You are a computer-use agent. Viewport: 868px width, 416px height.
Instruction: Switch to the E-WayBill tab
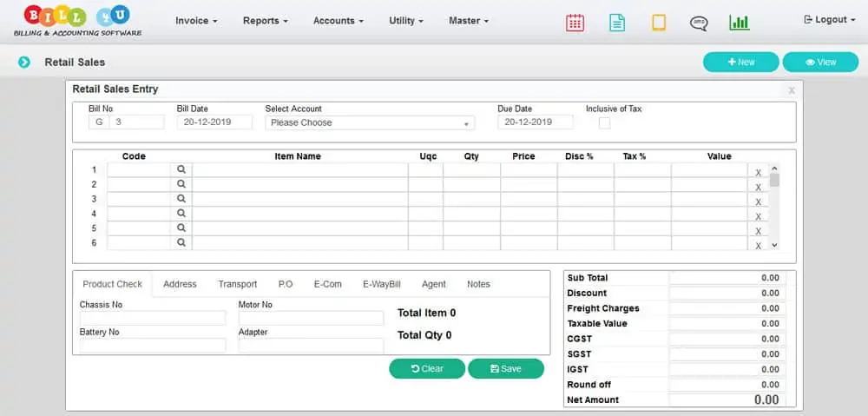381,284
